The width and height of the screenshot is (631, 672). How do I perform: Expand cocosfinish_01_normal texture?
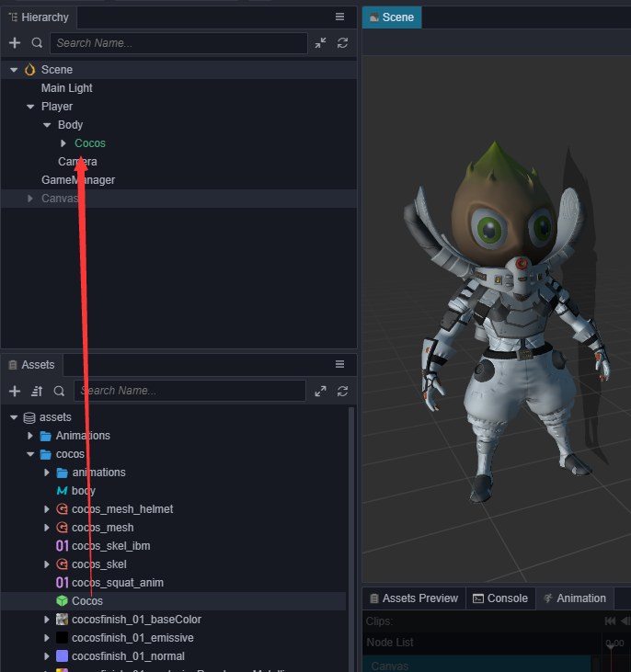coord(47,656)
